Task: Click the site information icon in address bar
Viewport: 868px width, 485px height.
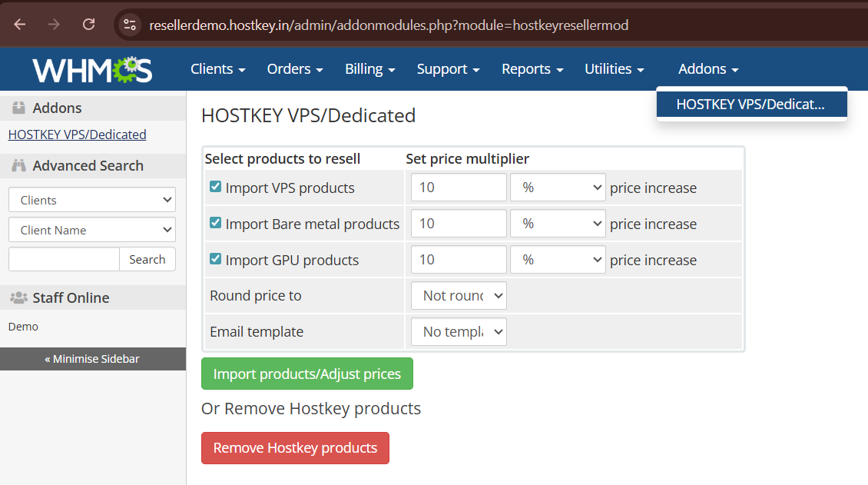Action: [x=130, y=25]
